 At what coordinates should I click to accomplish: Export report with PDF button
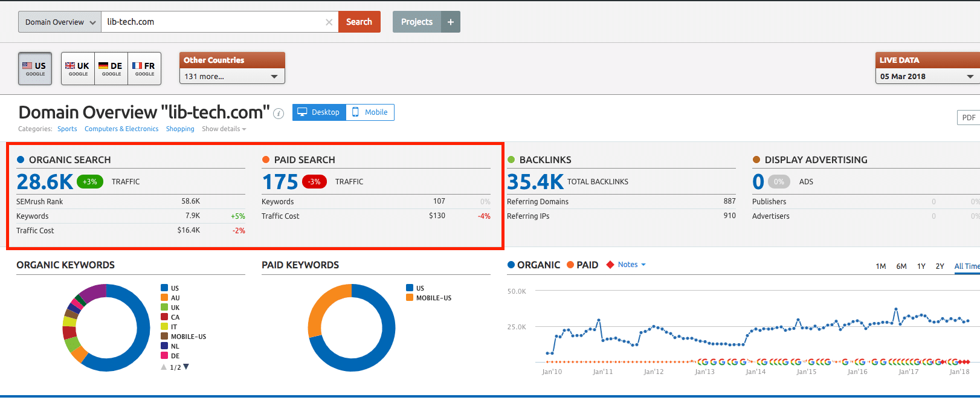click(969, 118)
